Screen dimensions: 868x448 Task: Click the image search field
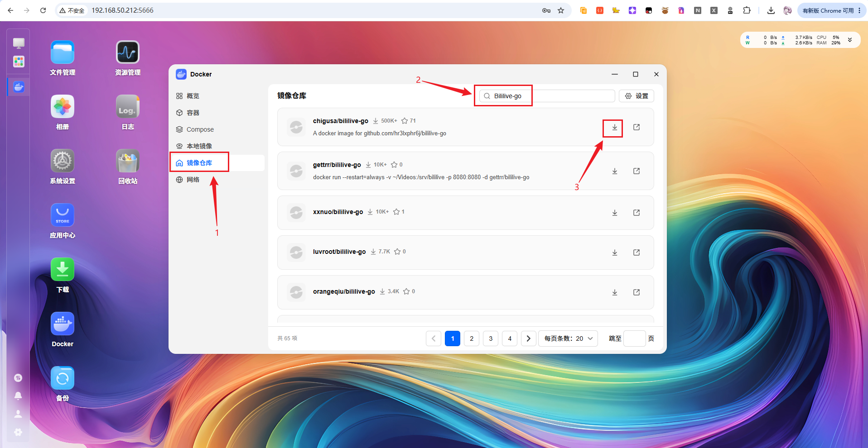(547, 96)
